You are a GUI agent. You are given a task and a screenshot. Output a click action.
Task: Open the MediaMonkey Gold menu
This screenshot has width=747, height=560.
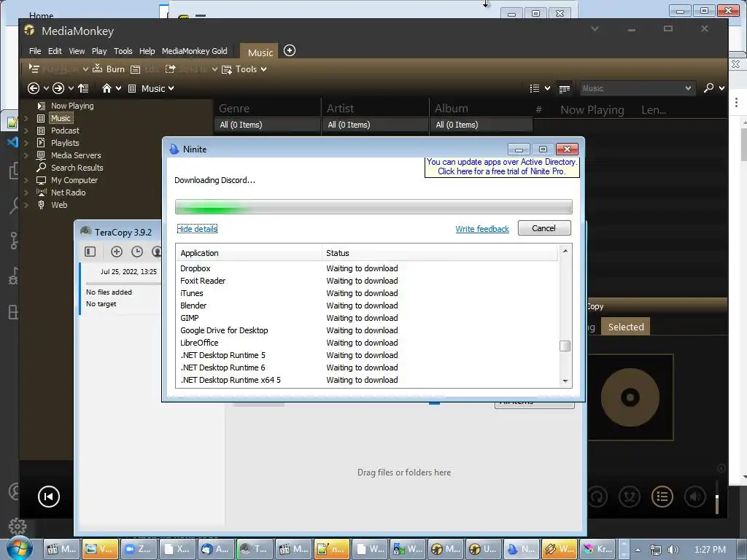194,51
